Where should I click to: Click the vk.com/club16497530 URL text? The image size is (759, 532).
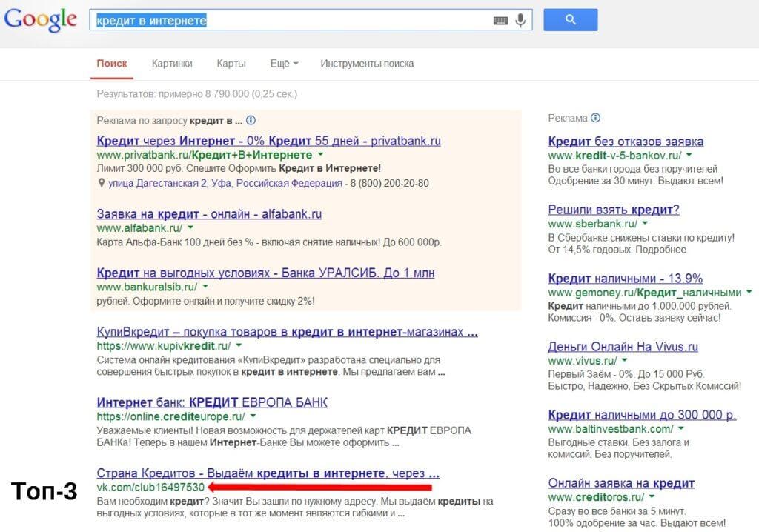click(x=150, y=487)
